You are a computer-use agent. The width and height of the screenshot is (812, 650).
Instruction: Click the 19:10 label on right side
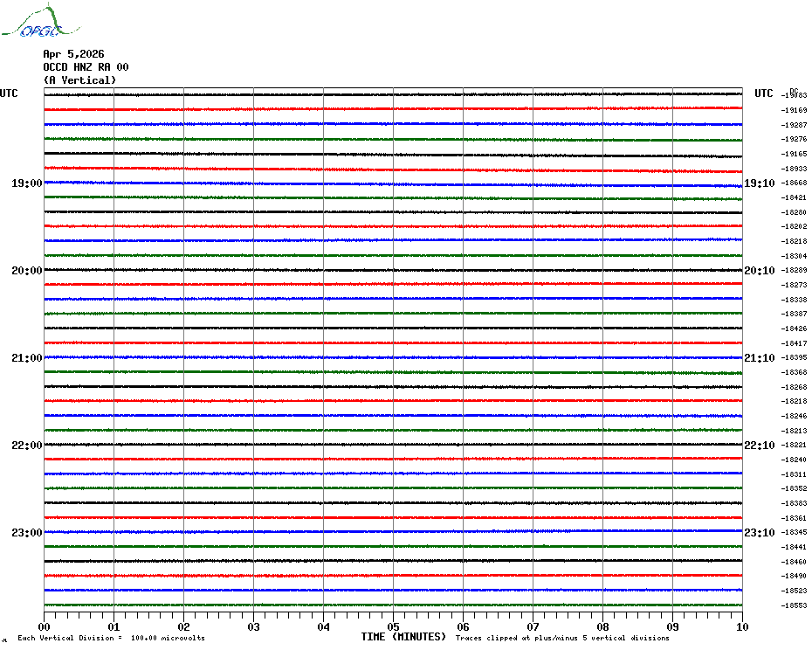(760, 183)
